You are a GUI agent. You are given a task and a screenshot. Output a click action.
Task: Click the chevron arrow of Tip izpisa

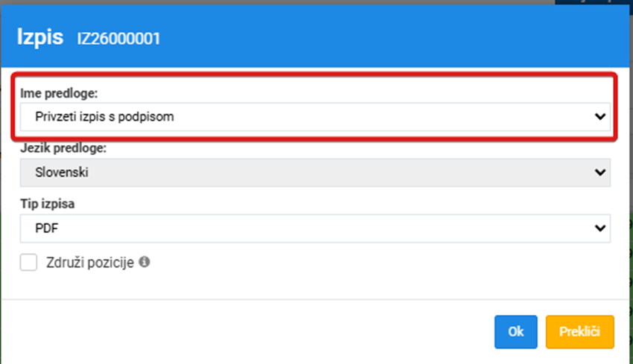pyautogui.click(x=600, y=228)
